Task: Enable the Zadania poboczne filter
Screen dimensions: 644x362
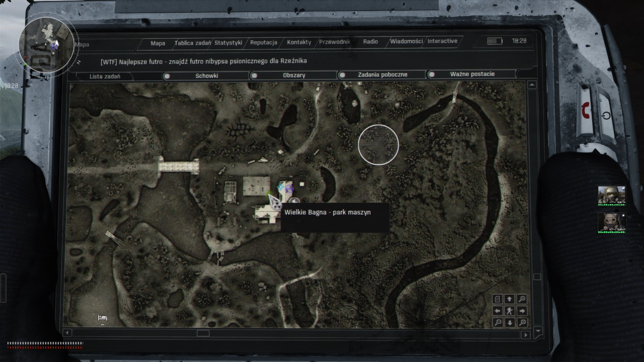Action: tap(342, 75)
